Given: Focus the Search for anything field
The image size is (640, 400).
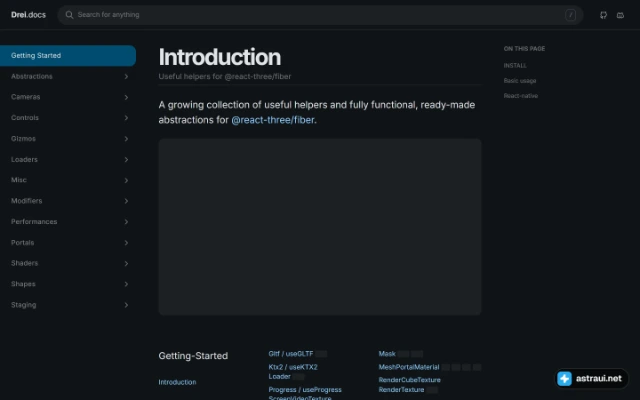Looking at the screenshot, I should click(320, 15).
